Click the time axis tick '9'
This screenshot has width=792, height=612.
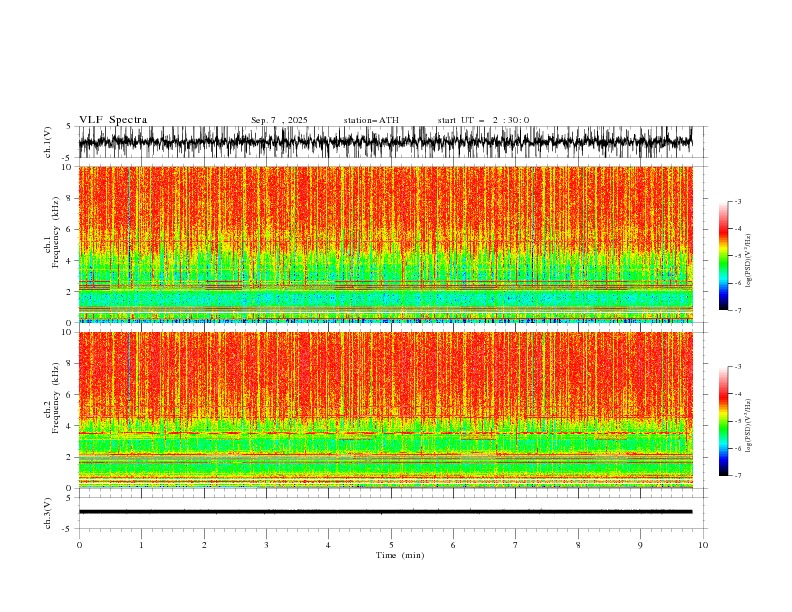point(640,545)
